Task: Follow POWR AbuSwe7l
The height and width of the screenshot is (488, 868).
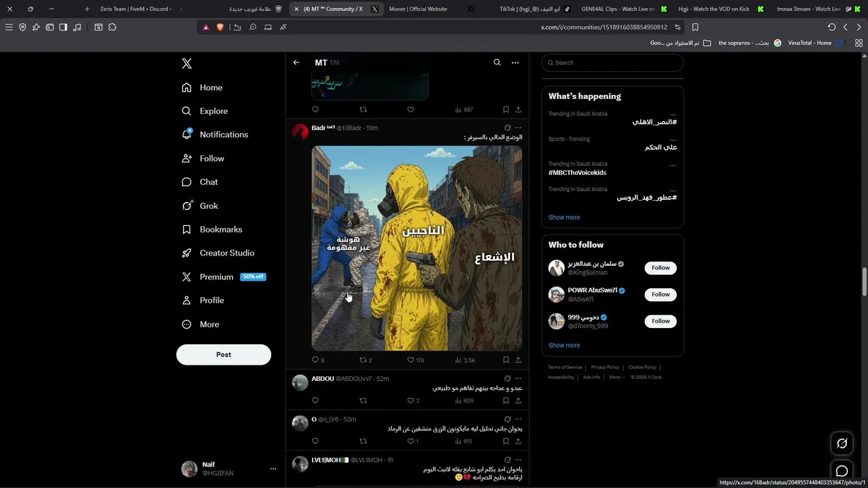Action: pyautogui.click(x=660, y=294)
